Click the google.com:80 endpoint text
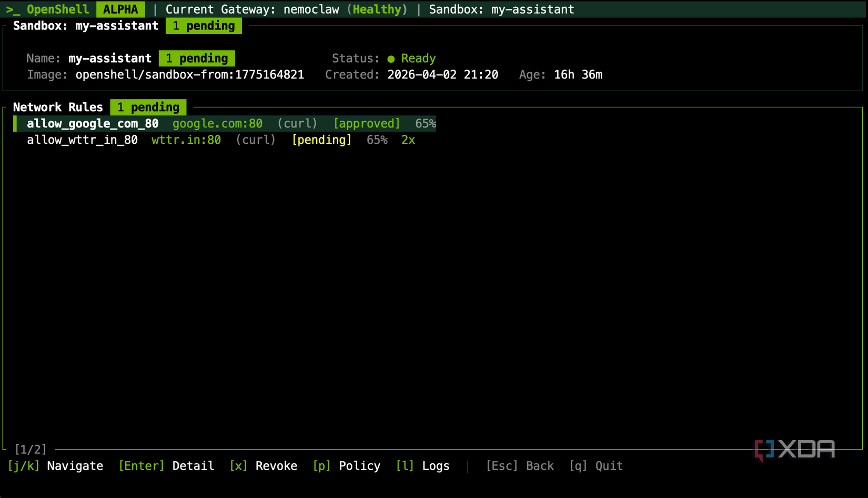 [217, 124]
